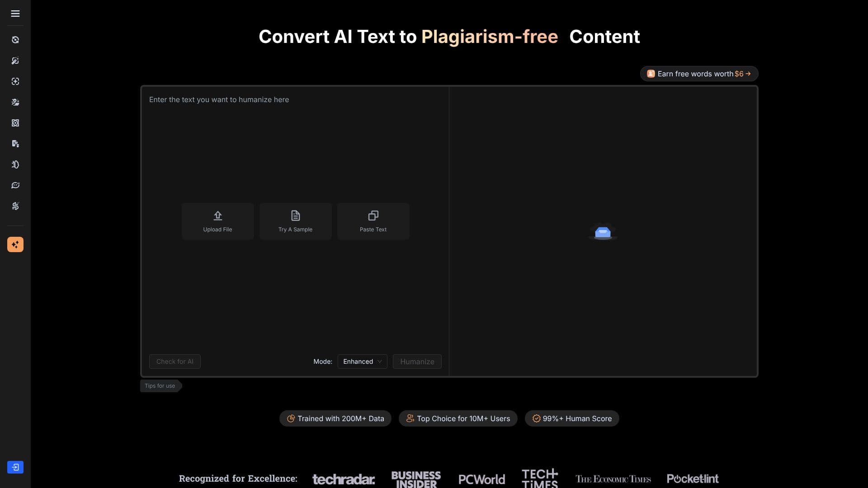
Task: Click the blue login icon at sidebar bottom
Action: (x=15, y=467)
